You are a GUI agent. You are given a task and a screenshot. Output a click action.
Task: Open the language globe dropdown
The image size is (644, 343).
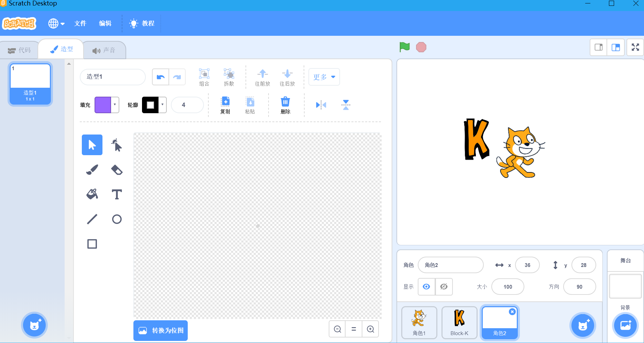[x=56, y=23]
